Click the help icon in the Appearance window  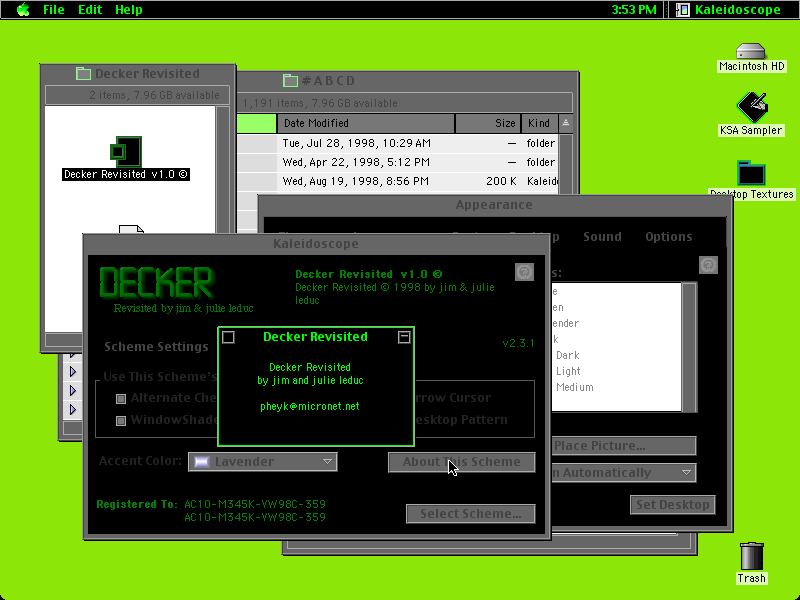708,265
